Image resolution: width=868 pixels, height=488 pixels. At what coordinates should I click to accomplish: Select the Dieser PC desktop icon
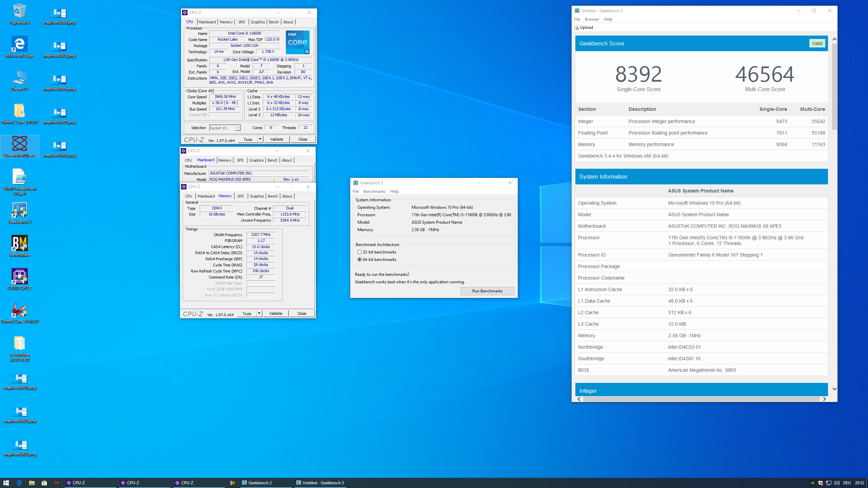(19, 80)
